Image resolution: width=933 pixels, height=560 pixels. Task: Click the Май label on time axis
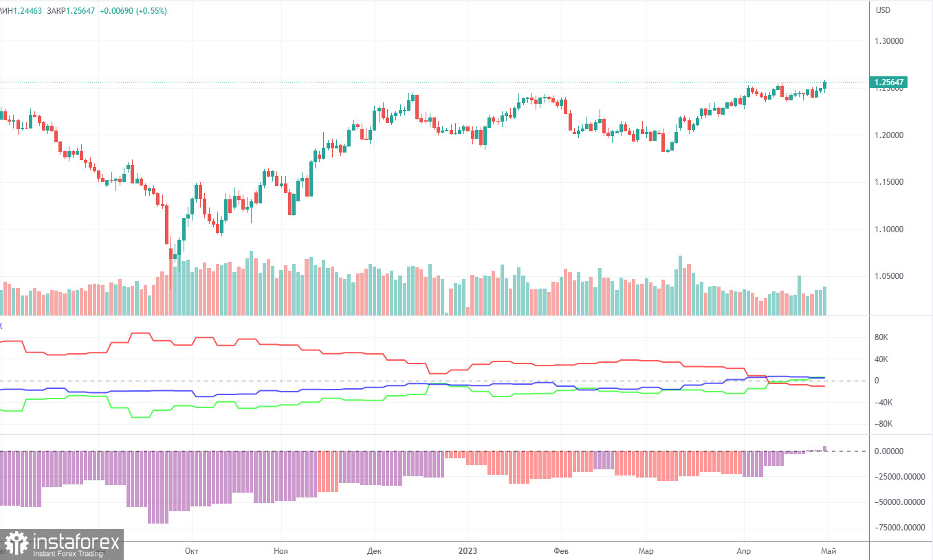(828, 551)
